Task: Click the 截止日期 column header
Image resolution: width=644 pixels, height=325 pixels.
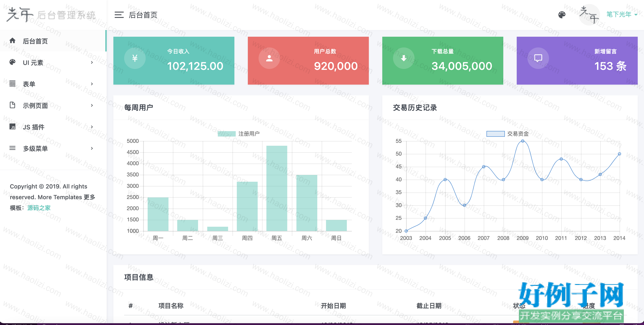Action: click(429, 306)
